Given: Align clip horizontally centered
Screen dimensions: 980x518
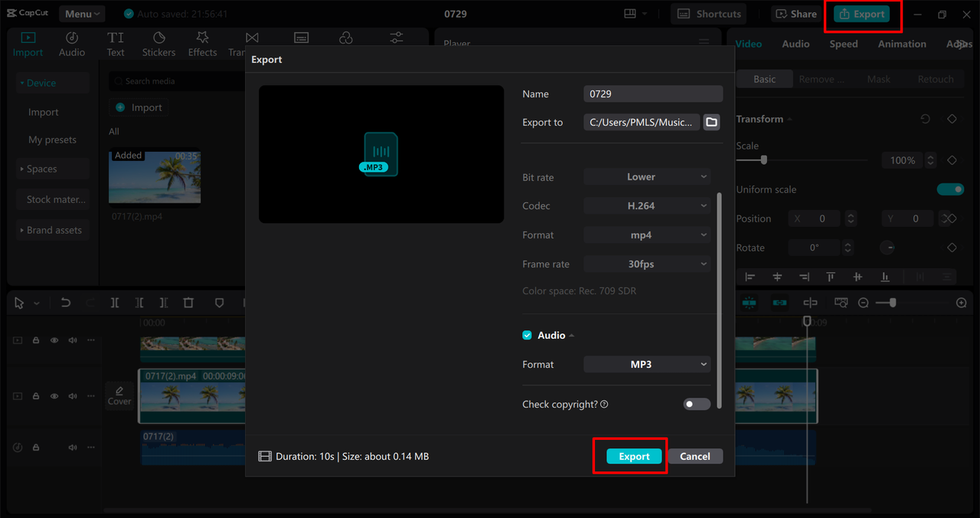Looking at the screenshot, I should point(777,277).
